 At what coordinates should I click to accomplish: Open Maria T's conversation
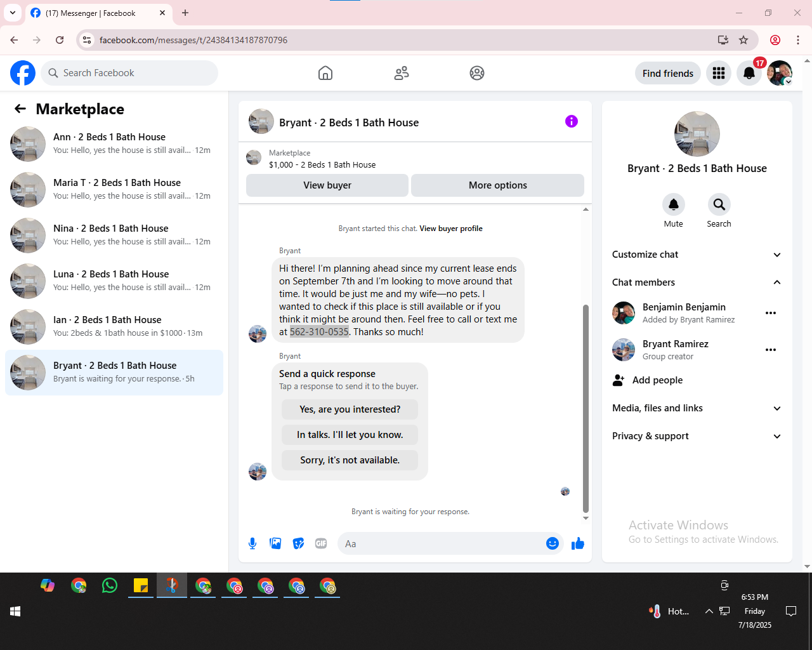tap(114, 190)
